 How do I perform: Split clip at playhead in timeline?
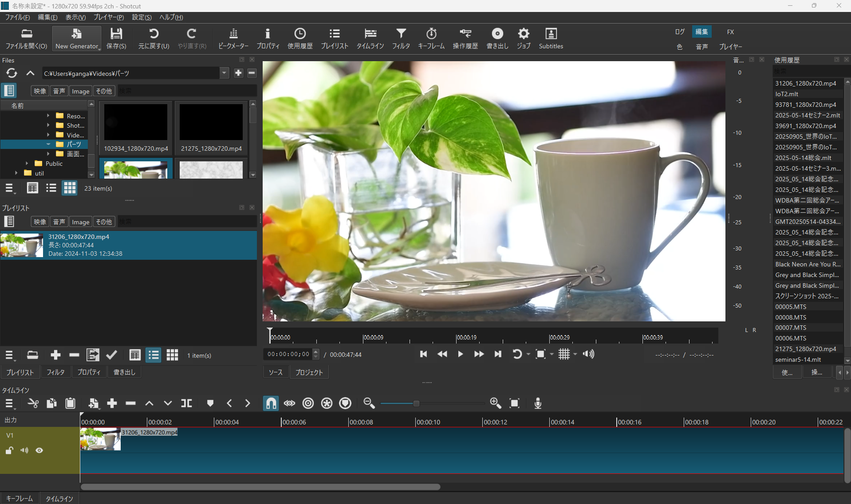pyautogui.click(x=186, y=403)
